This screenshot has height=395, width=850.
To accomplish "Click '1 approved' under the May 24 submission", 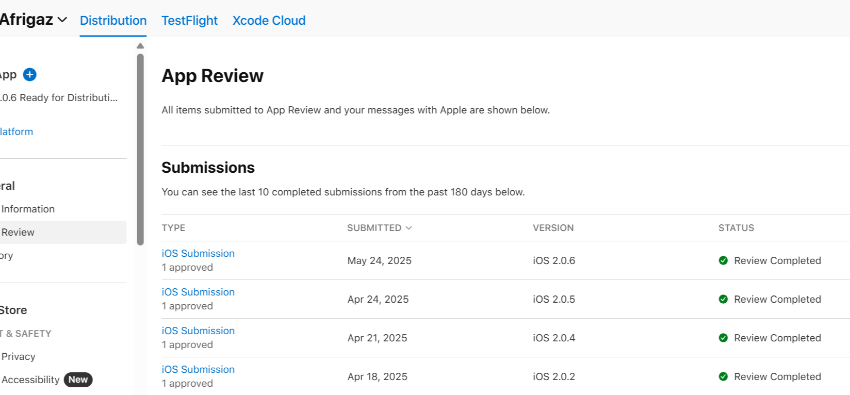I will pyautogui.click(x=187, y=268).
